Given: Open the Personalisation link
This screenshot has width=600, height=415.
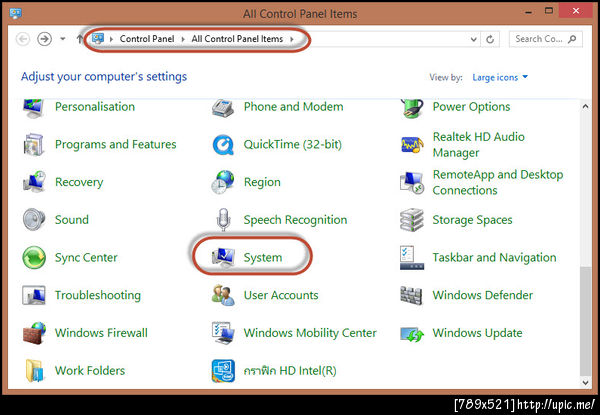Looking at the screenshot, I should tap(95, 107).
